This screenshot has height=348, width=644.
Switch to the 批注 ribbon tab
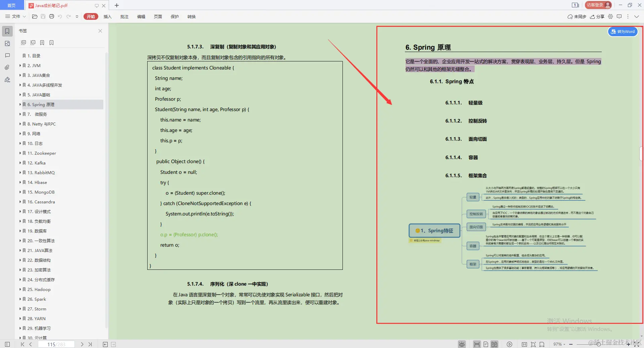(x=124, y=16)
